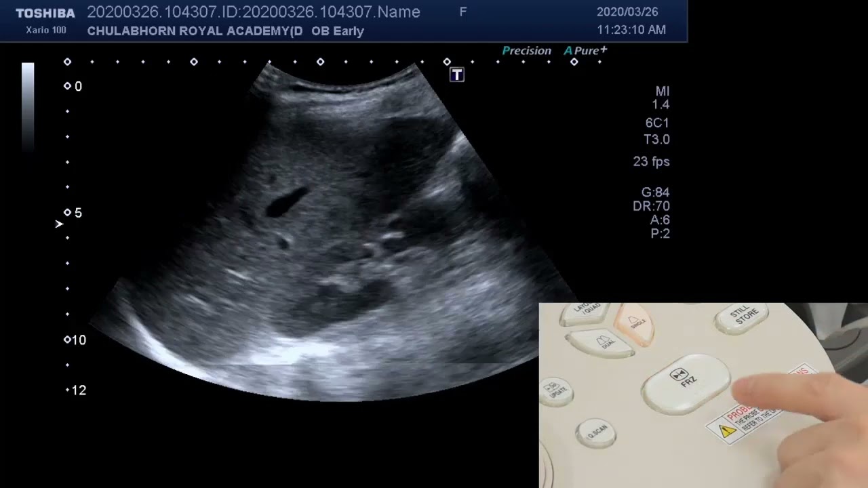Click the T probe orientation marker
This screenshot has width=868, height=488.
coord(457,75)
